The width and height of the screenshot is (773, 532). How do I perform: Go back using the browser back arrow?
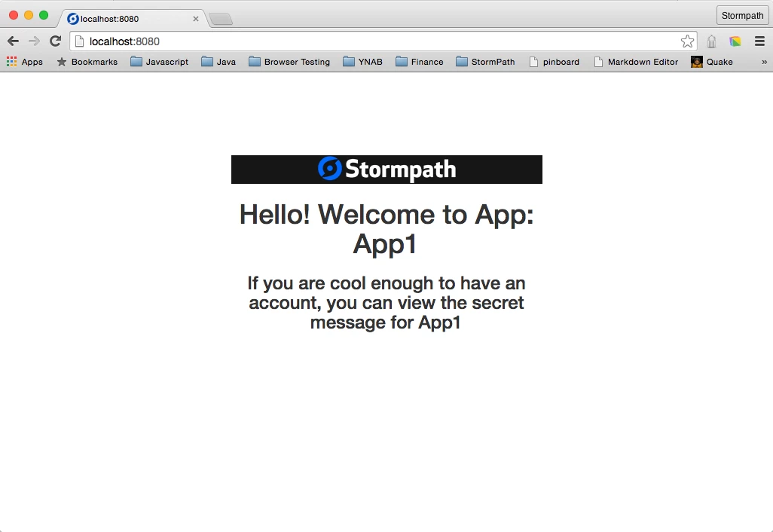click(x=14, y=41)
